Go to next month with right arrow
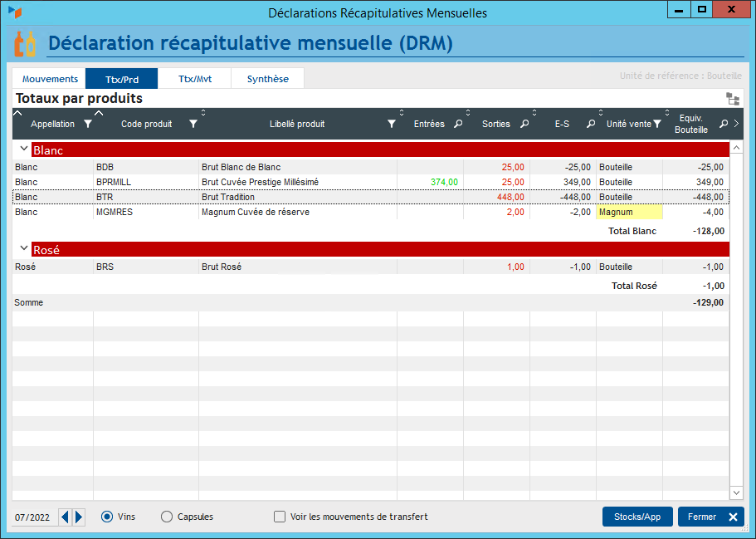The height and width of the screenshot is (539, 756). [79, 517]
